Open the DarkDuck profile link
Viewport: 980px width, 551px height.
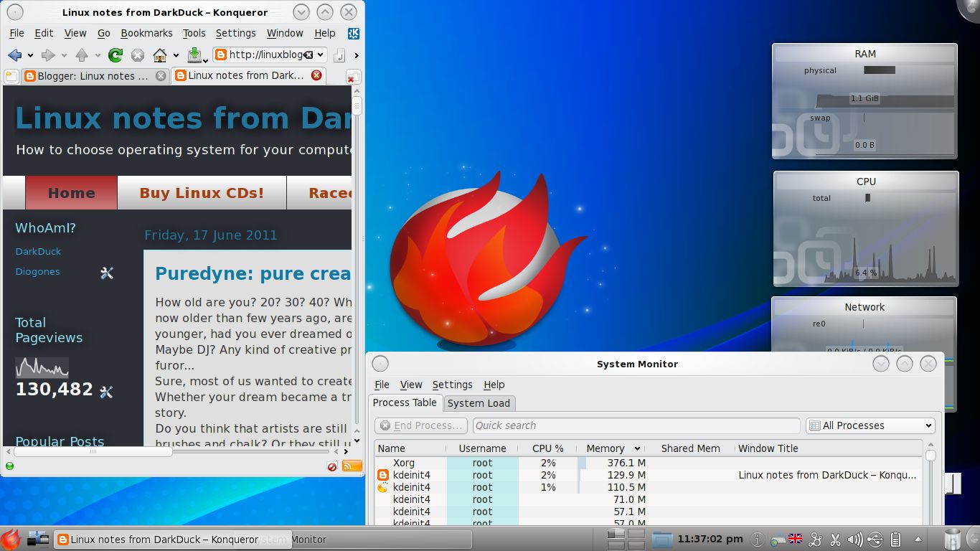click(37, 251)
